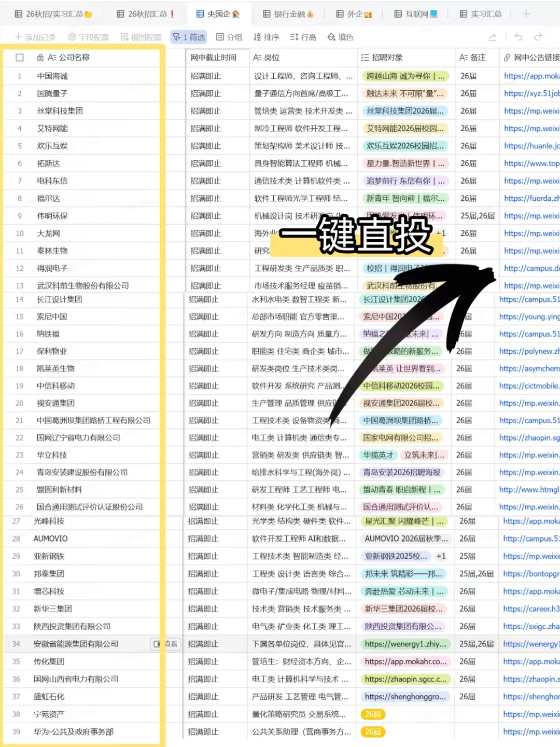Adjust 行高 row height

pyautogui.click(x=303, y=37)
